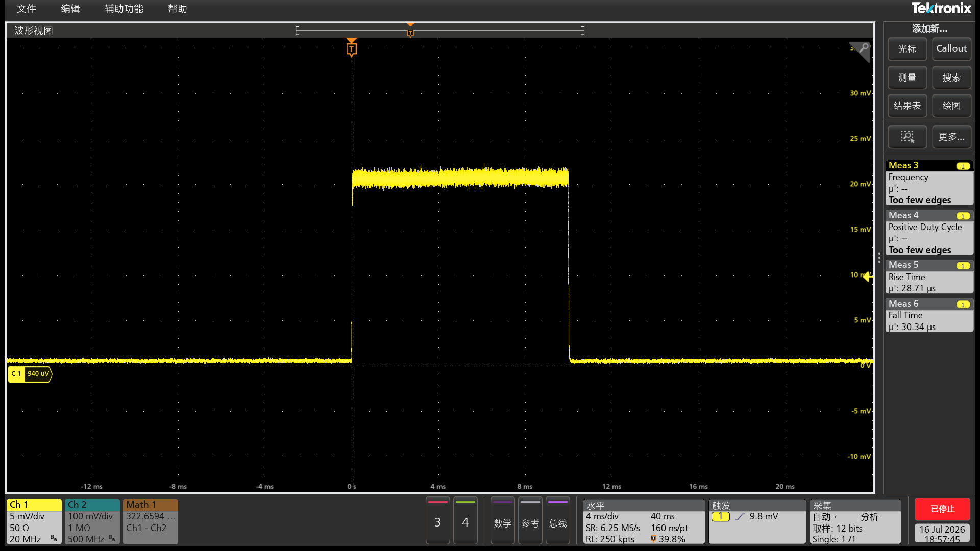Open the 更多... dropdown button
This screenshot has height=551, width=980.
(951, 137)
